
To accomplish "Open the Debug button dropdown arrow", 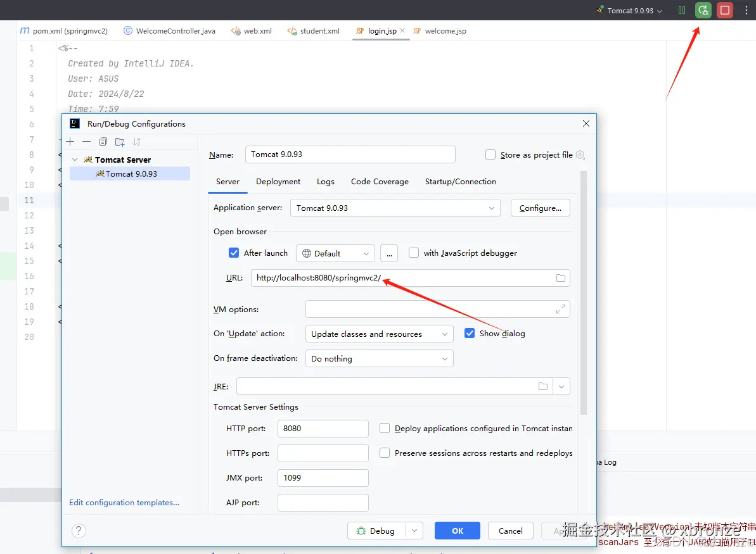I will point(414,531).
